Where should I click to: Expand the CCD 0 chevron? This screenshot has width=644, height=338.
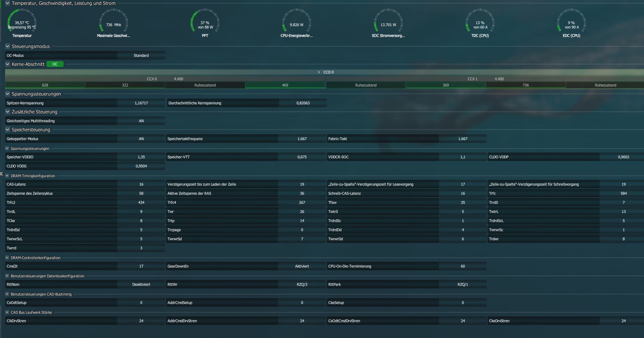[x=319, y=72]
